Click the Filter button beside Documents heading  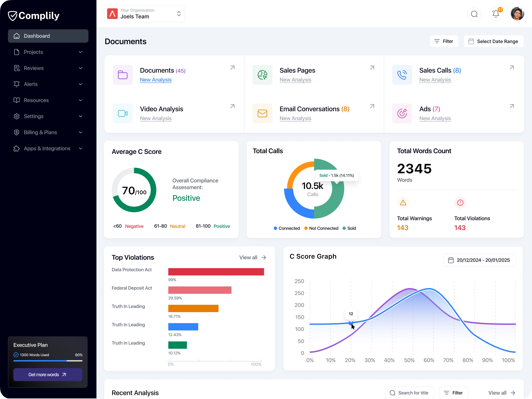444,41
